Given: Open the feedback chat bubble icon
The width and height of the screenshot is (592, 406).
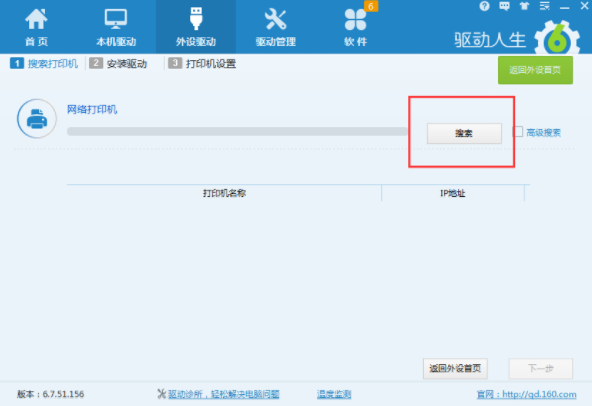Looking at the screenshot, I should tap(504, 6).
